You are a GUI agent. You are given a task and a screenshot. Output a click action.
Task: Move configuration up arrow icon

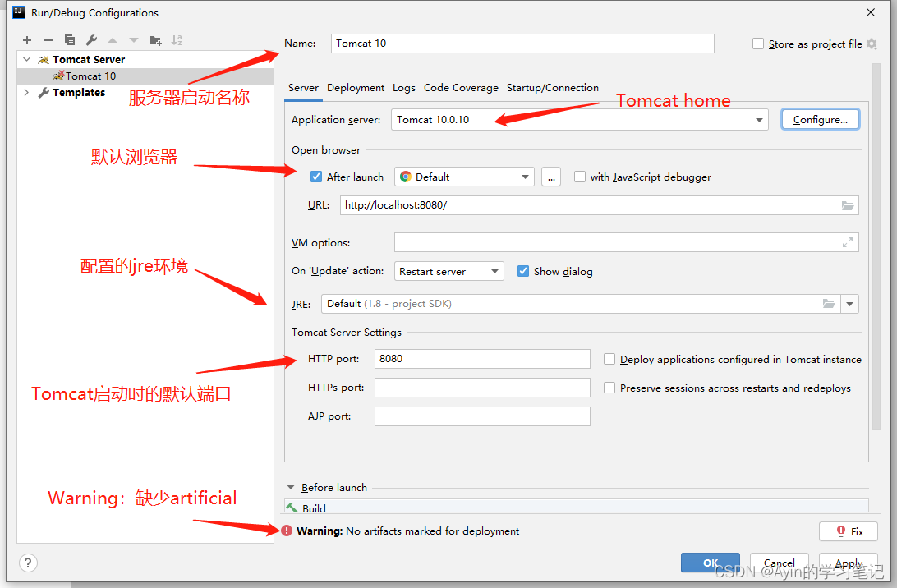pos(113,40)
